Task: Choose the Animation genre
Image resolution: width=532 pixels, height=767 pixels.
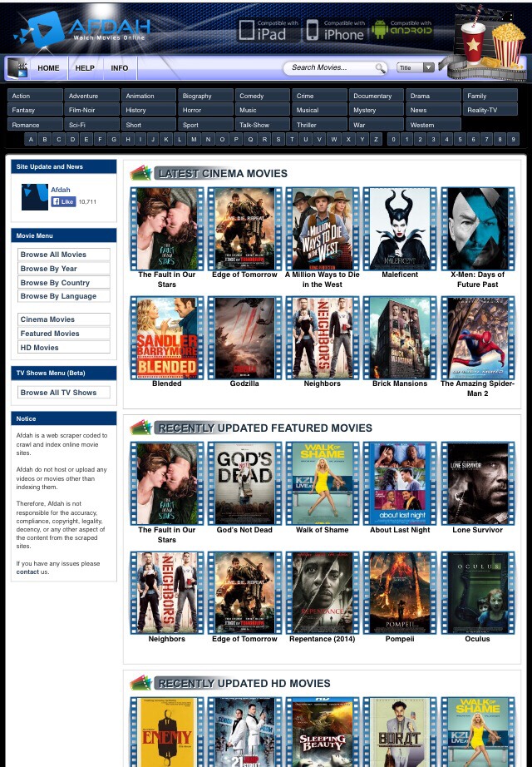Action: 149,96
